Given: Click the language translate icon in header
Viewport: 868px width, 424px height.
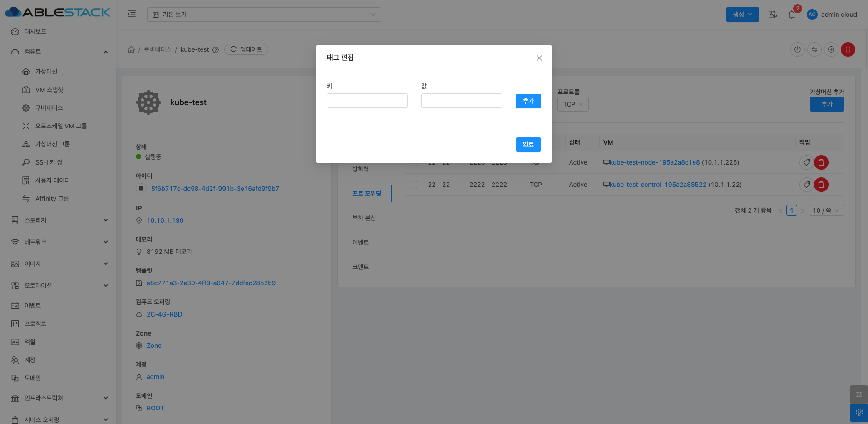Looking at the screenshot, I should [773, 15].
